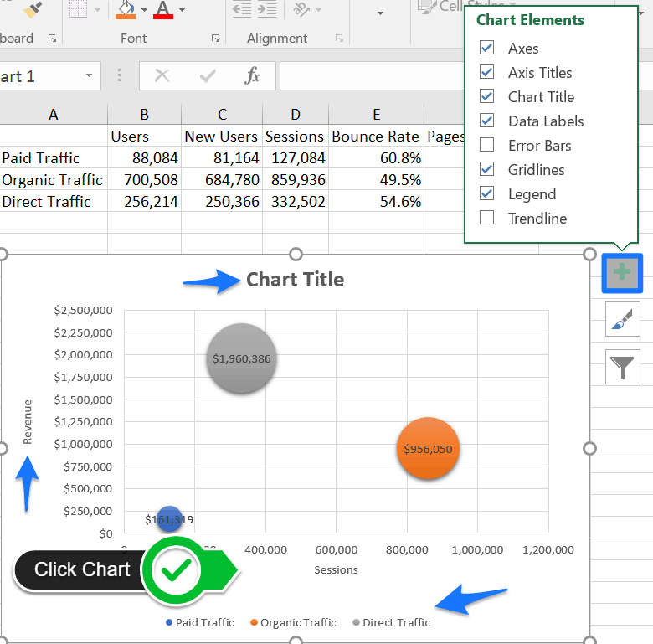The height and width of the screenshot is (644, 653).
Task: Select the orange Organic Traffic bubble $956,050
Action: tap(428, 448)
